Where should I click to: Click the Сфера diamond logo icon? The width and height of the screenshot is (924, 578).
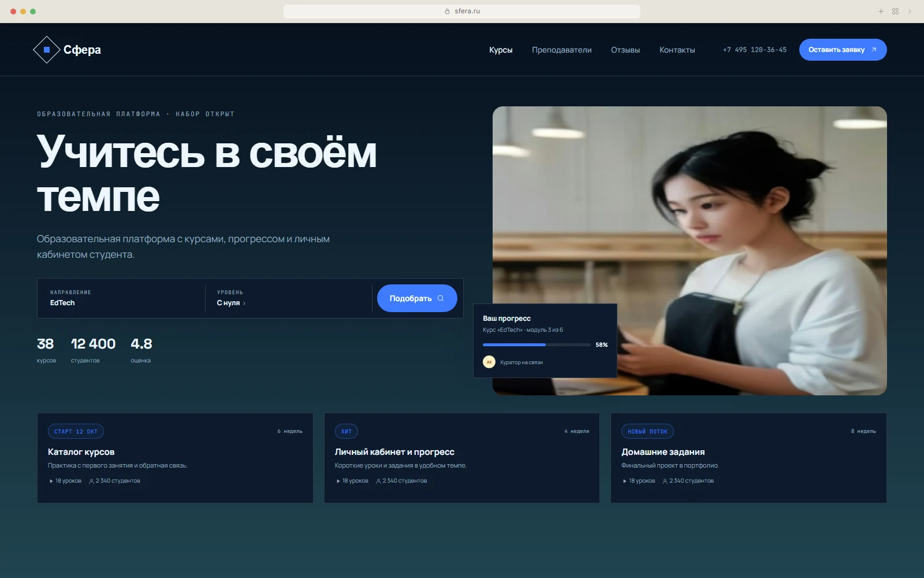pyautogui.click(x=47, y=50)
